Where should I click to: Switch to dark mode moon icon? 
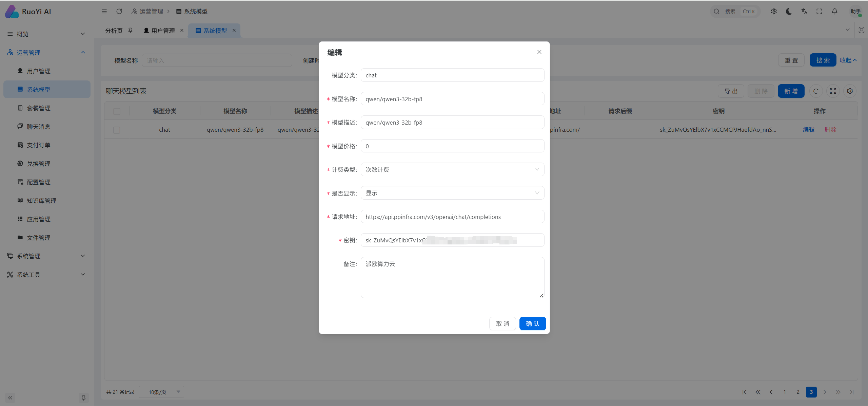789,11
